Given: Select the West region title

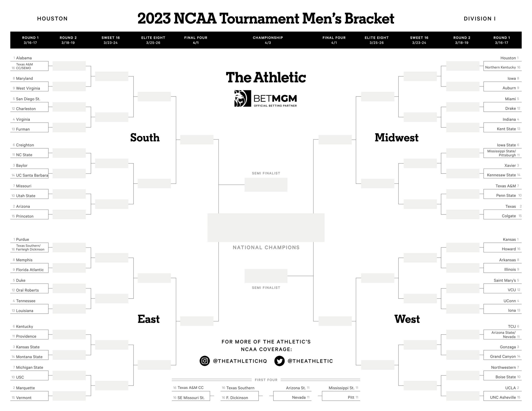Looking at the screenshot, I should tap(407, 319).
